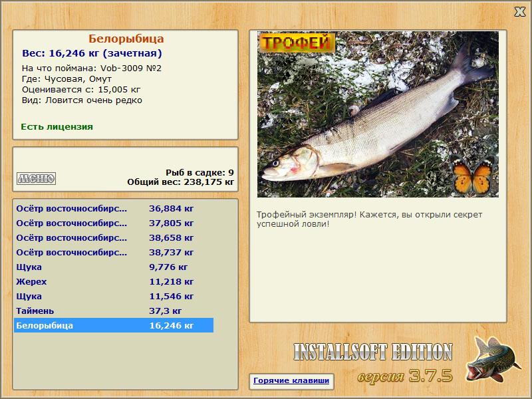Click the Трофейный экземпляр description text
532x399 pixels.
click(369, 219)
